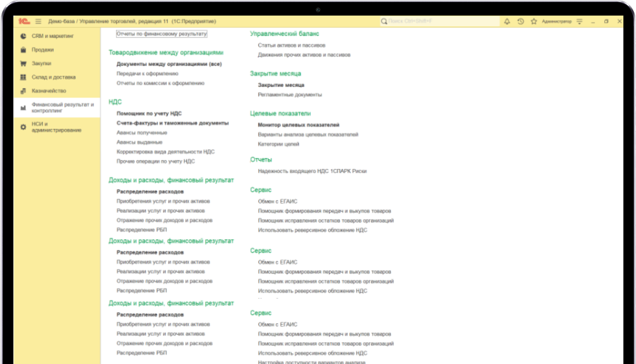Select Продажи section in sidebar
636x364 pixels.
point(43,50)
